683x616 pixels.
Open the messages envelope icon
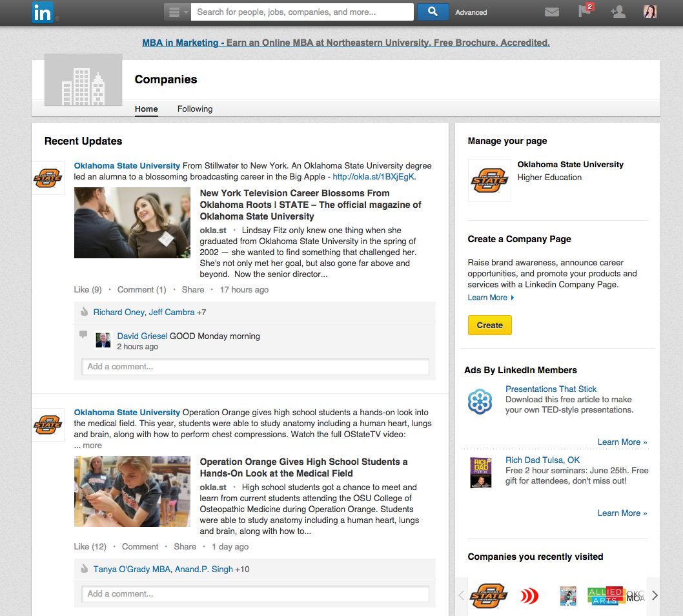(x=552, y=12)
